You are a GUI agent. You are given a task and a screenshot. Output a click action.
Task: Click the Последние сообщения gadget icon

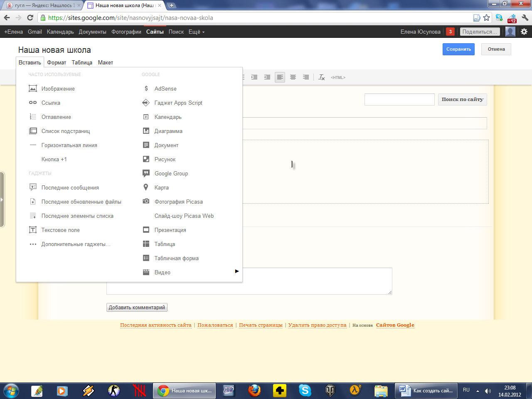(33, 187)
